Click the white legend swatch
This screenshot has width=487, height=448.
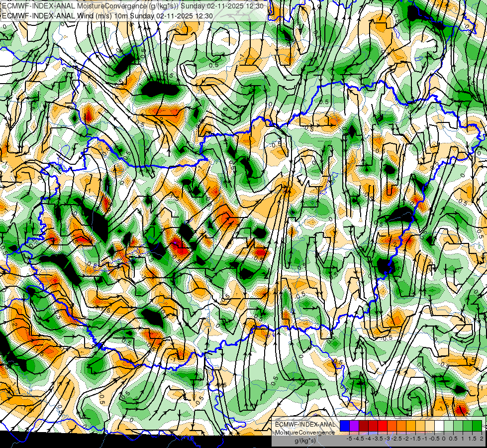(439, 426)
